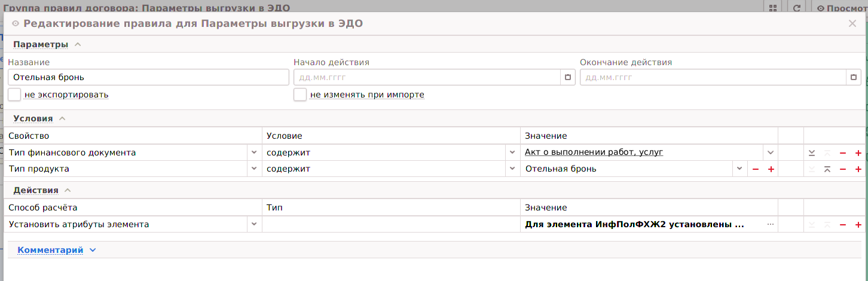Viewport: 868px width, 281px height.
Task: Open calendar for Окончание действия date
Action: click(x=853, y=77)
